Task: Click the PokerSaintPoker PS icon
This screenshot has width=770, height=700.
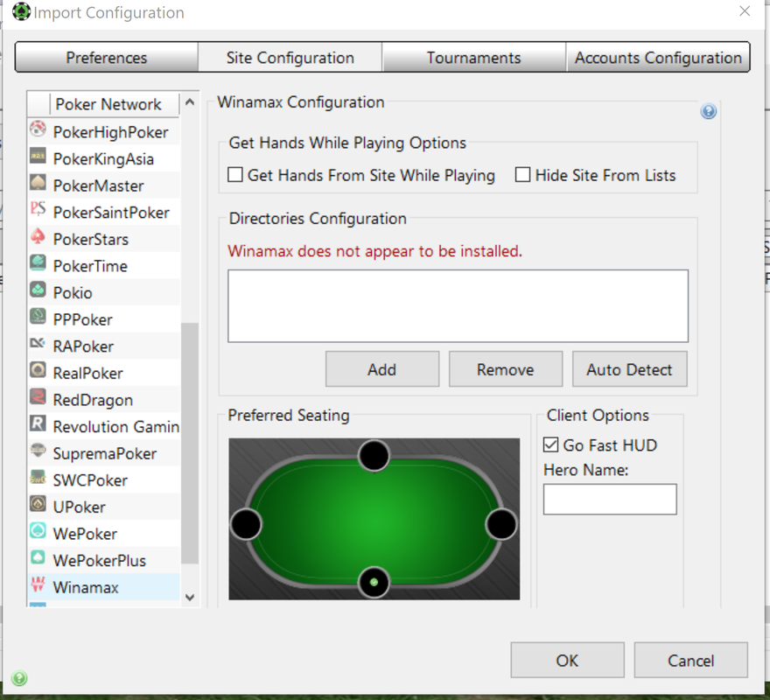Action: point(38,210)
